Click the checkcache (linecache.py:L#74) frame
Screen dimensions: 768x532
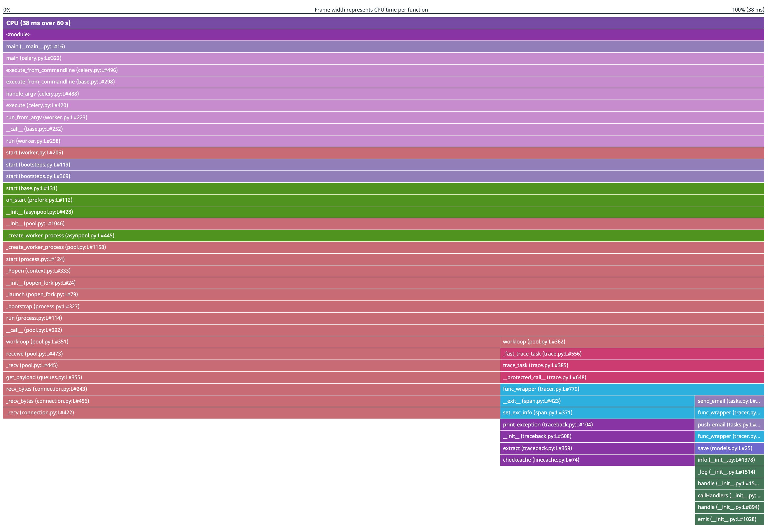coord(597,460)
